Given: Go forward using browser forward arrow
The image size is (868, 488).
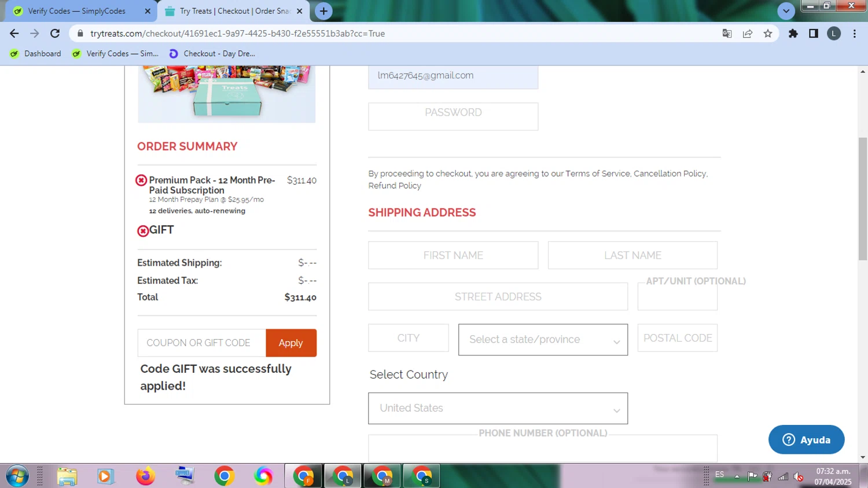Looking at the screenshot, I should 35,34.
